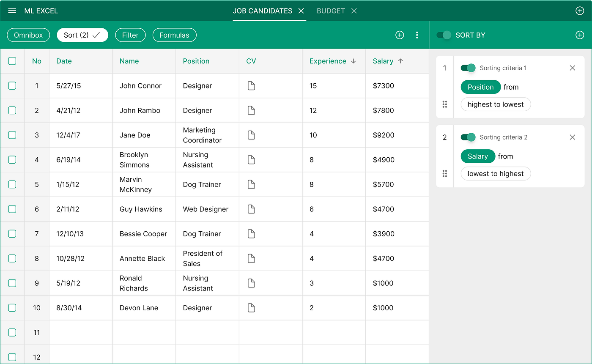Add a new sorting criteria via SORT BY plus icon
592x364 pixels.
pos(580,35)
